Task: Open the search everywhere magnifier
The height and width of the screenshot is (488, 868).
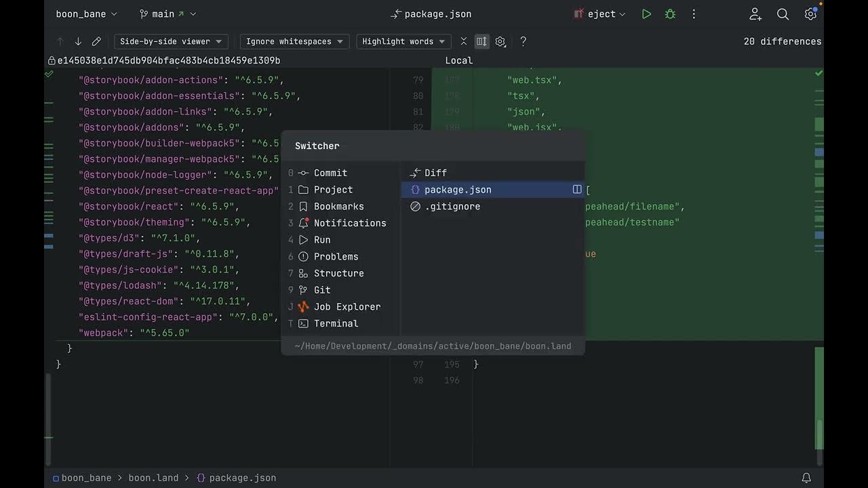Action: coord(783,14)
